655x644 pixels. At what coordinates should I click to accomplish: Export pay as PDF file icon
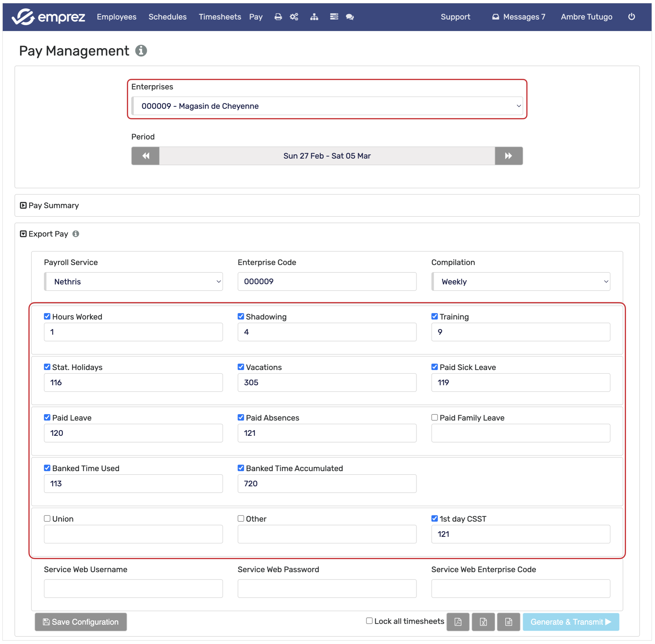click(x=457, y=622)
